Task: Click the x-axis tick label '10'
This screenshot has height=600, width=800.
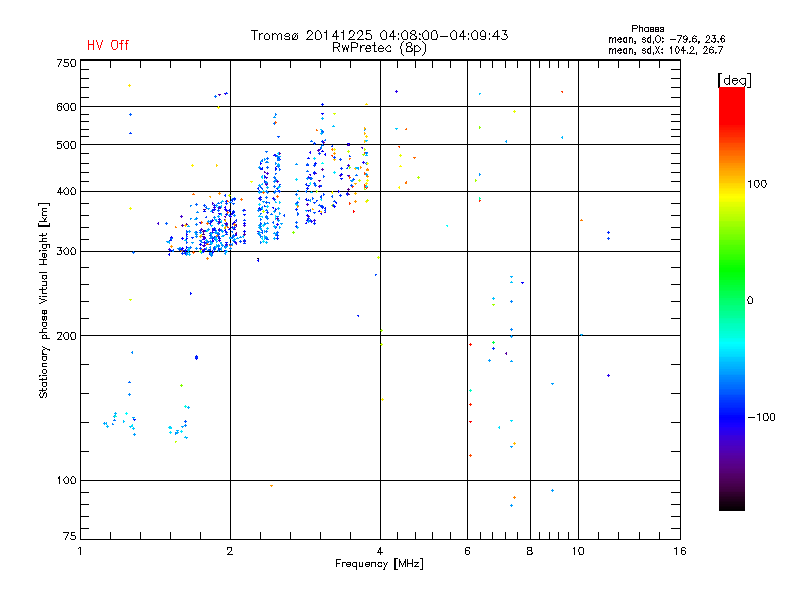Action: click(x=578, y=551)
